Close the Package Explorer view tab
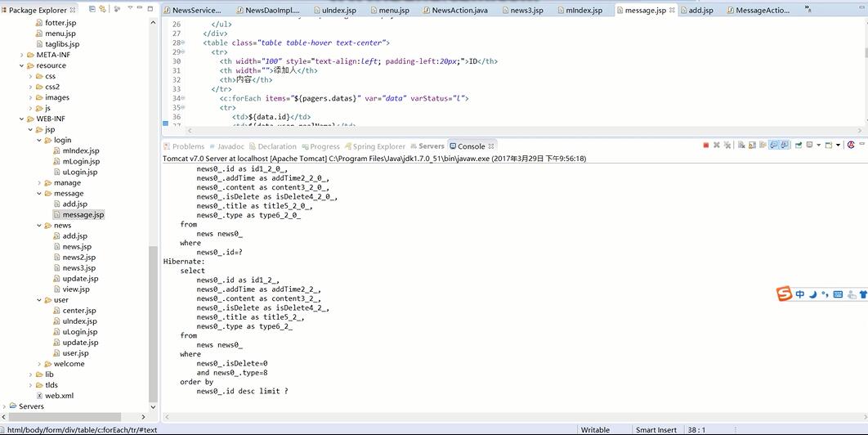The image size is (868, 435). pyautogui.click(x=73, y=10)
